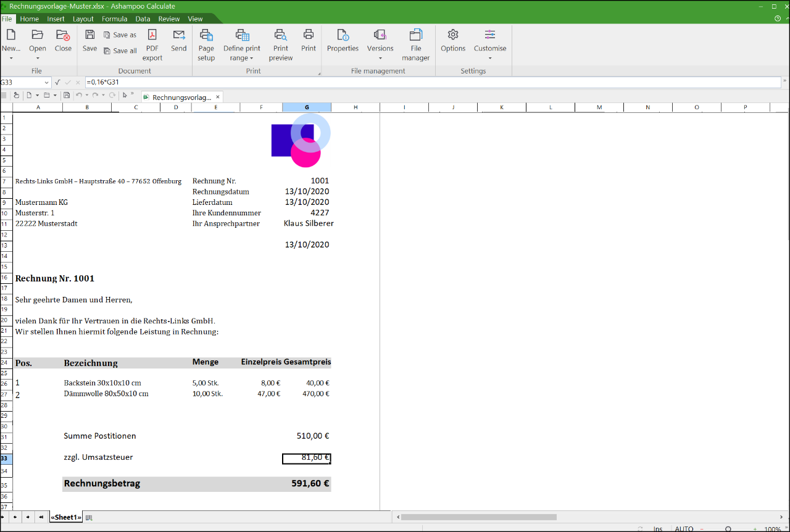
Task: Click the Print icon
Action: pyautogui.click(x=309, y=35)
